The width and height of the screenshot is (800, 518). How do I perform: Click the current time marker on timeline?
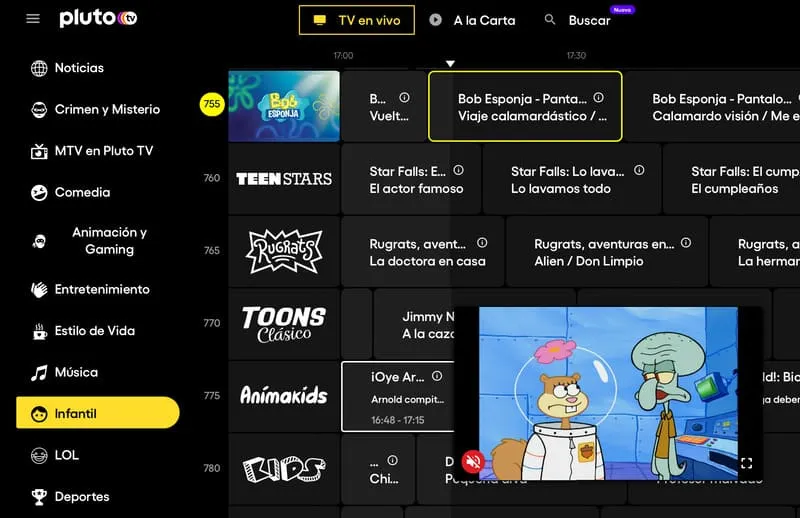pos(450,64)
